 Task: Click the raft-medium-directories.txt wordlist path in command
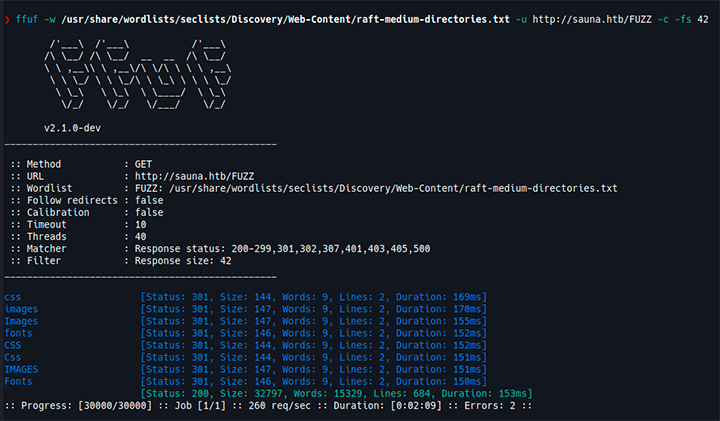(285, 19)
